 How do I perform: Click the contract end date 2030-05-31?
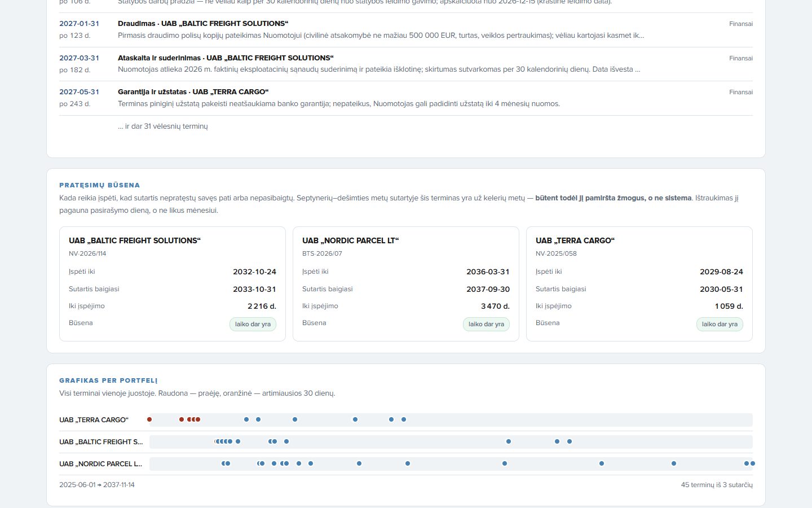tap(721, 289)
